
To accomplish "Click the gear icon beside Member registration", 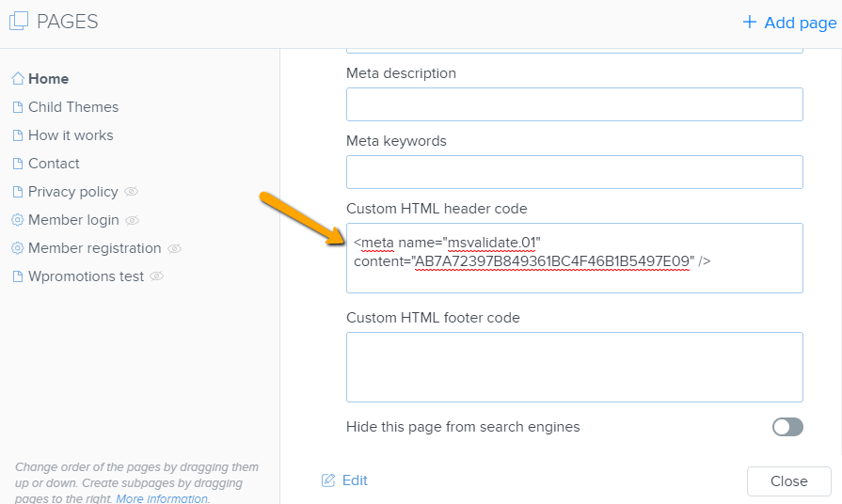I will (18, 248).
